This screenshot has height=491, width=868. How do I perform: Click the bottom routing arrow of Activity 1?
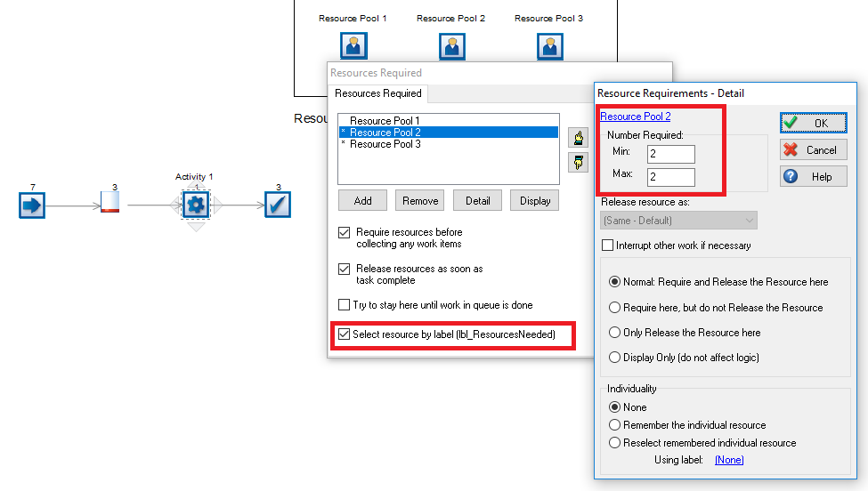[196, 227]
